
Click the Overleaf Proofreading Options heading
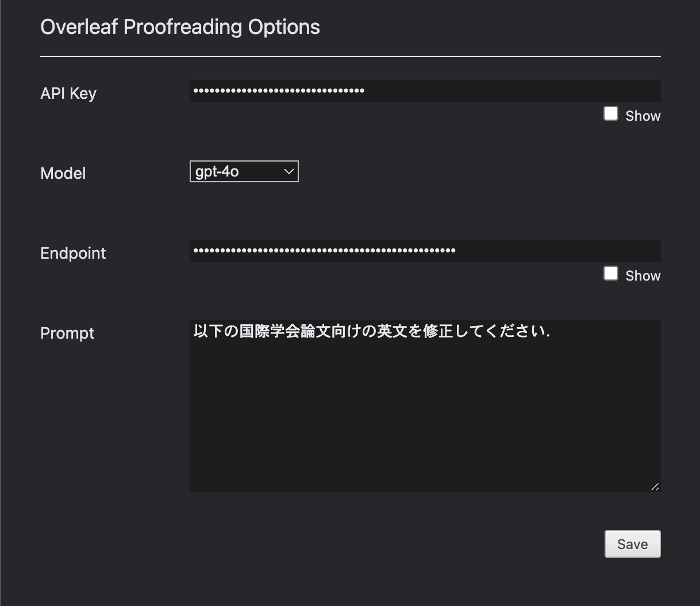coord(180,27)
